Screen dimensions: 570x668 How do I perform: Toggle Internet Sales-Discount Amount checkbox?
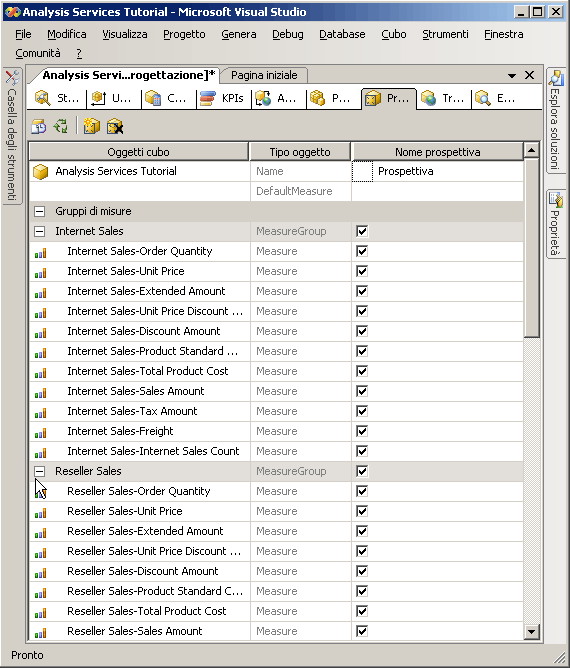(x=362, y=331)
